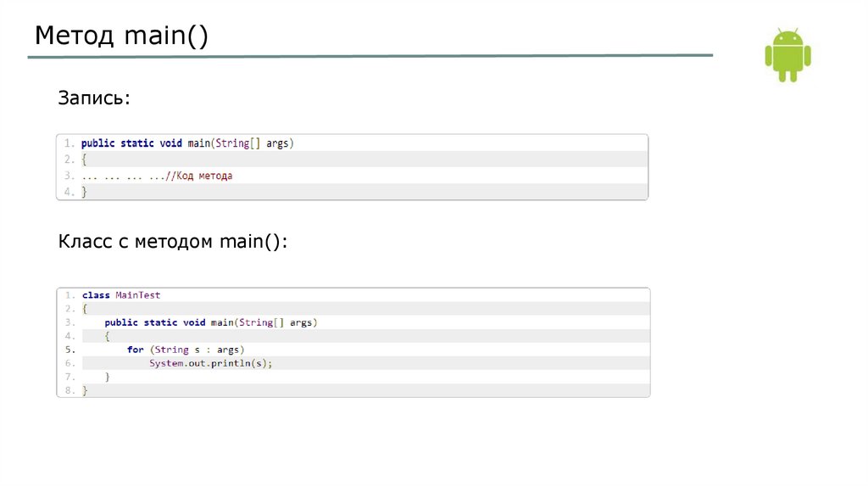The height and width of the screenshot is (487, 868).
Task: Click the closing brace on line 8 of MainTest
Action: point(85,390)
